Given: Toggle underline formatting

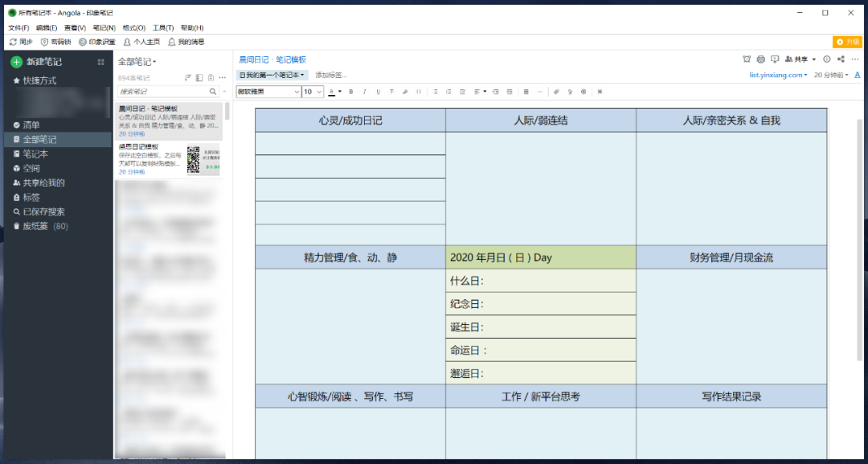Looking at the screenshot, I should click(x=378, y=92).
